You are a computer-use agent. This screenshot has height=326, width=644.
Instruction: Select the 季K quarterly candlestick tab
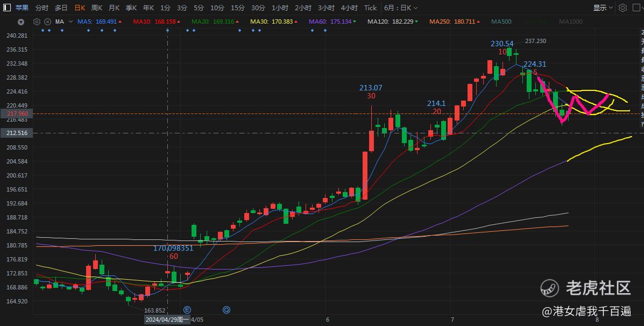coord(131,8)
